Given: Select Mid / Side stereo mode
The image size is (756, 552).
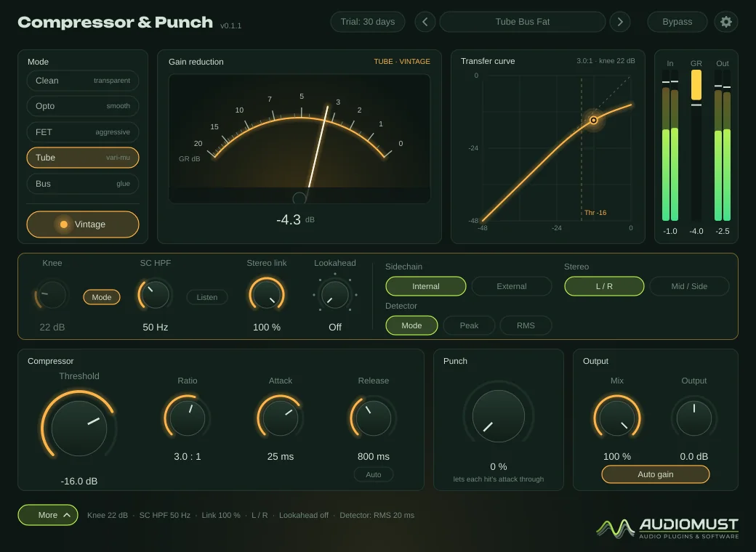Looking at the screenshot, I should (x=689, y=286).
